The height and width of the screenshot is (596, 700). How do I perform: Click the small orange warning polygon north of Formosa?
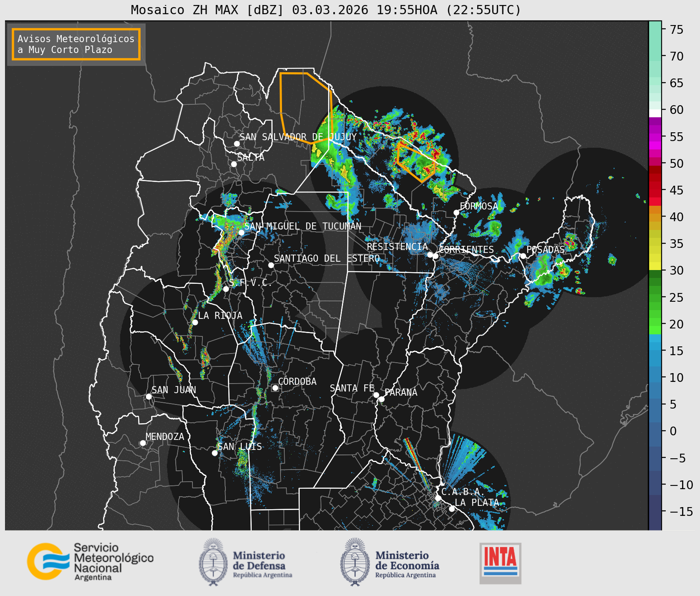point(416,162)
